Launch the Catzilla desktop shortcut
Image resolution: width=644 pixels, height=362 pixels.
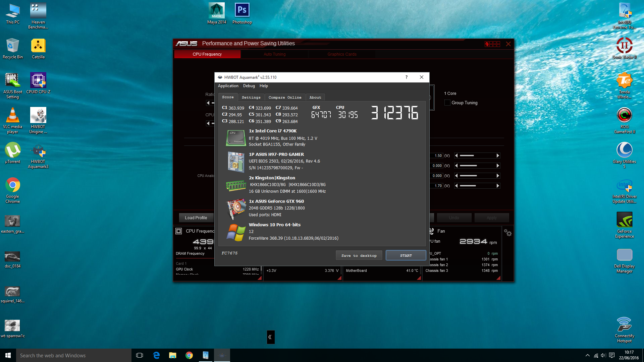coord(38,49)
